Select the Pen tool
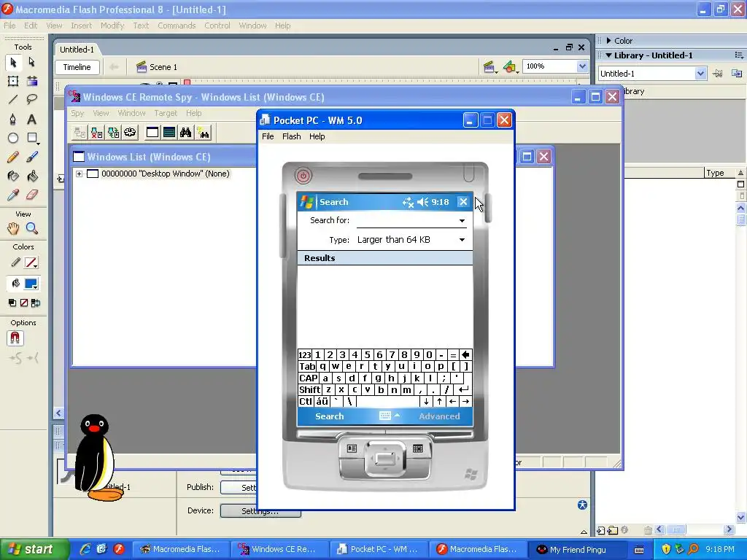Viewport: 747px width, 560px height. [13, 119]
